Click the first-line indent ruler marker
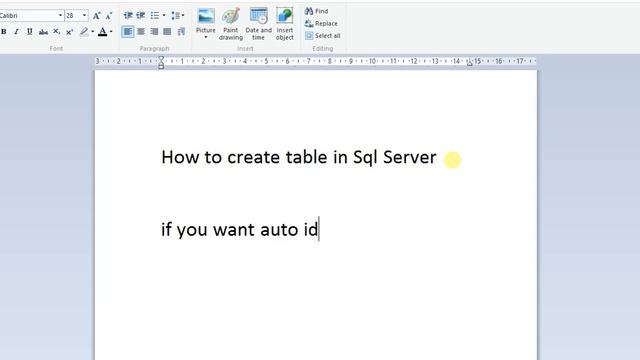 click(161, 60)
